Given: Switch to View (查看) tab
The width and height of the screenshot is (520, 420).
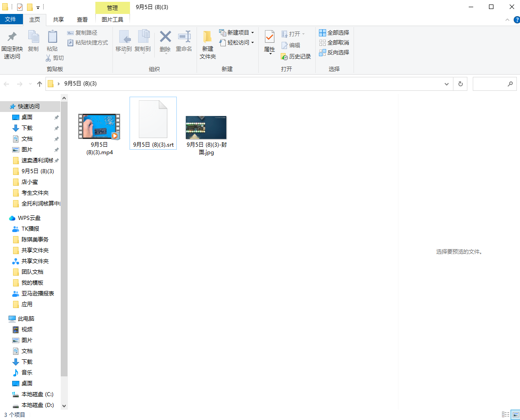Looking at the screenshot, I should pos(82,19).
